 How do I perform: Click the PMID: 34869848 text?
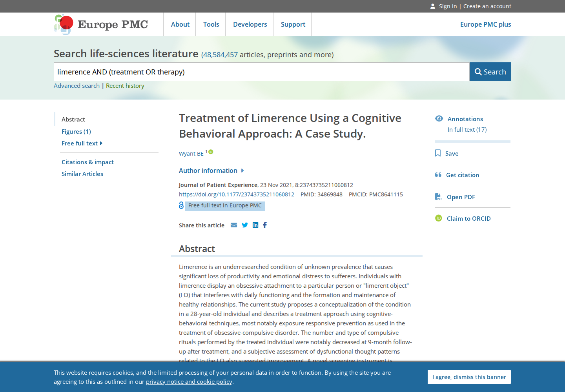[321, 194]
